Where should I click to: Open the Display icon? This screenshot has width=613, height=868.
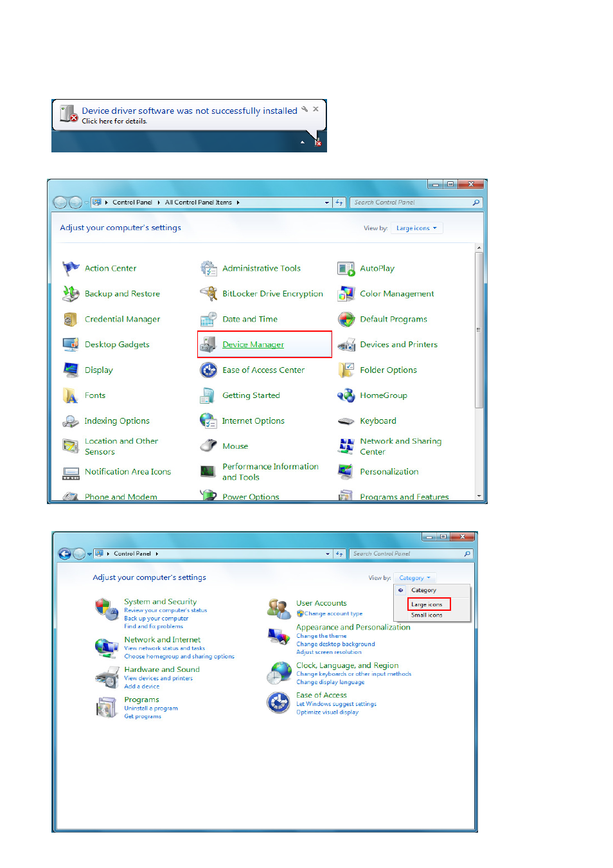coord(71,370)
